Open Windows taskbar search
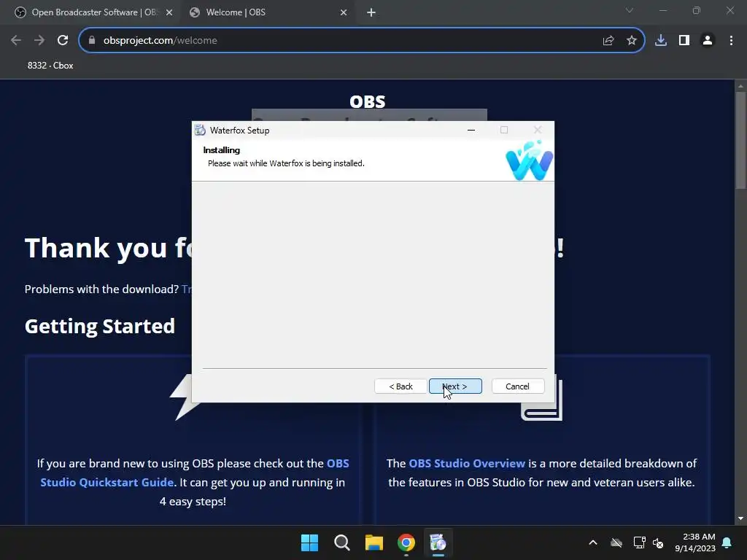The height and width of the screenshot is (560, 747). (x=342, y=542)
